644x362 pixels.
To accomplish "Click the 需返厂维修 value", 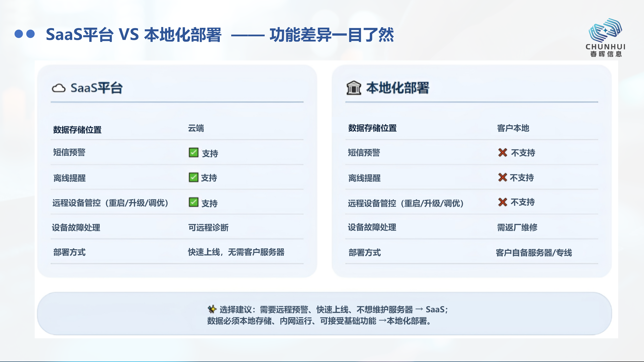I will [x=517, y=228].
